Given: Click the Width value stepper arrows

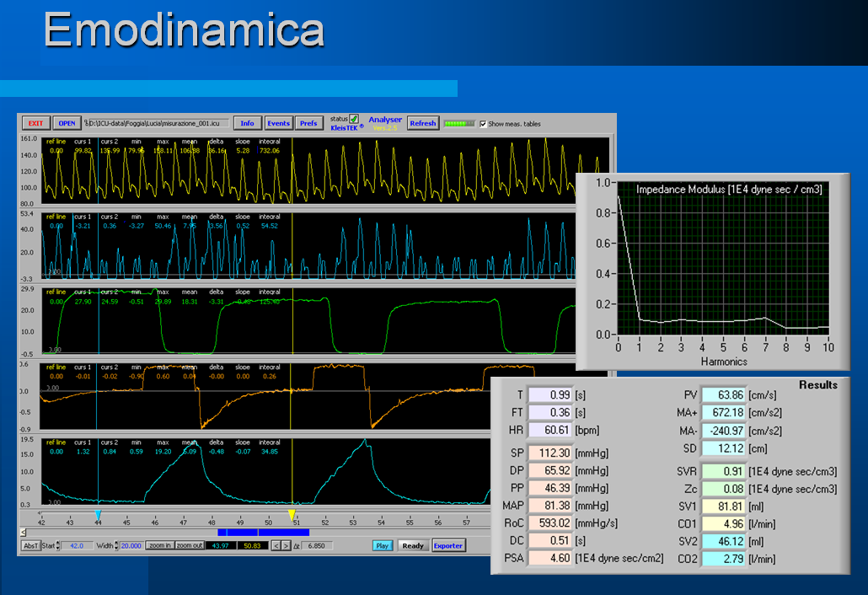Looking at the screenshot, I should (x=116, y=545).
